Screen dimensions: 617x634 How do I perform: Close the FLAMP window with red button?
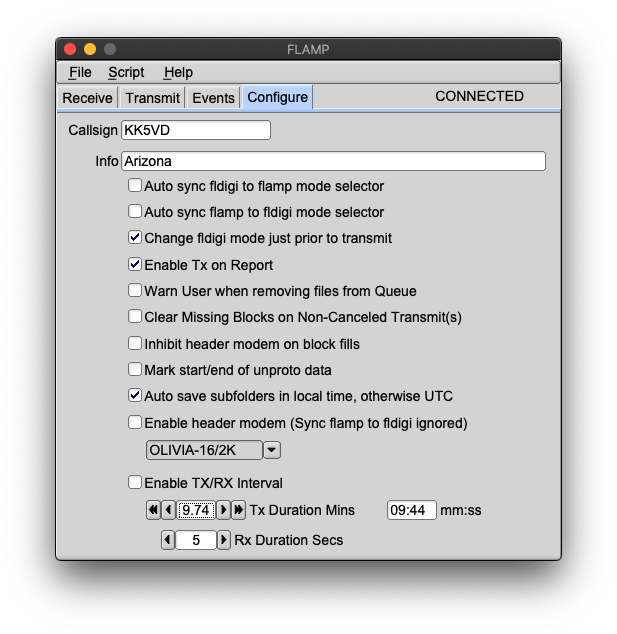[70, 49]
